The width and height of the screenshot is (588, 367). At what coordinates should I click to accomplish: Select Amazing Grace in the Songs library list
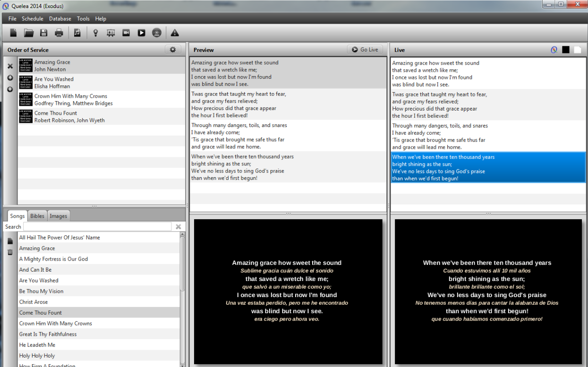(x=99, y=248)
